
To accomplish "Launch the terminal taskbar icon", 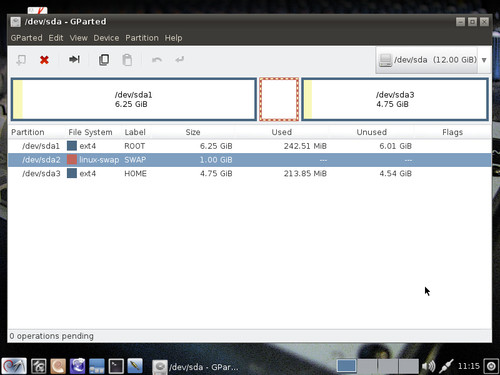I will pos(116,366).
